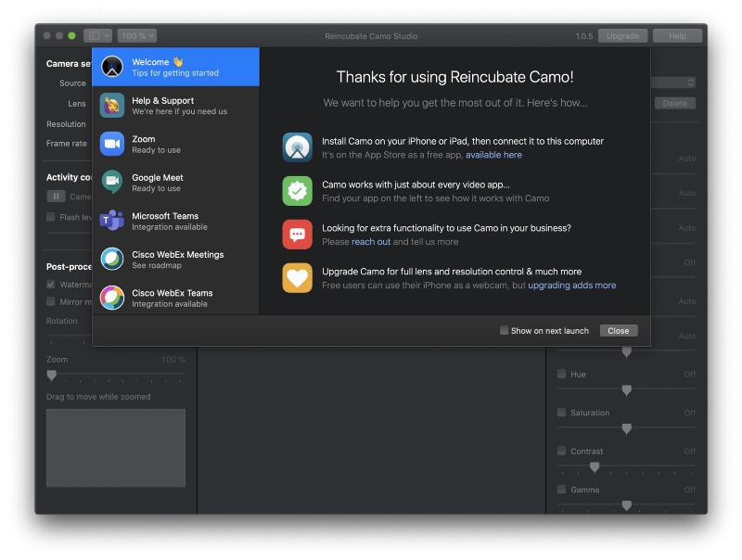Click the Rotation label
This screenshot has width=742, height=560.
click(x=62, y=321)
